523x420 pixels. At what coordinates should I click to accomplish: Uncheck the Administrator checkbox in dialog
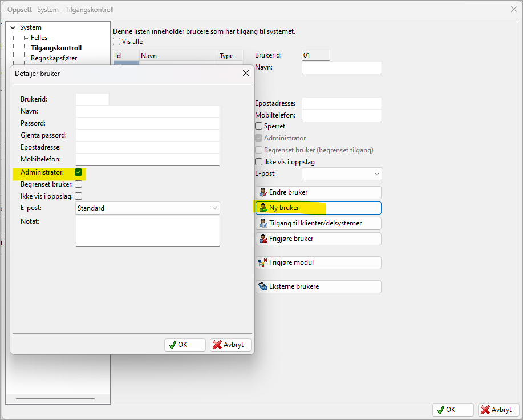coord(79,172)
